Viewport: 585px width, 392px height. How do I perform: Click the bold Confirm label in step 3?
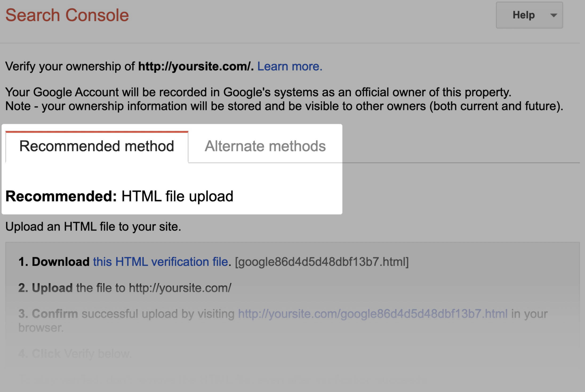55,314
